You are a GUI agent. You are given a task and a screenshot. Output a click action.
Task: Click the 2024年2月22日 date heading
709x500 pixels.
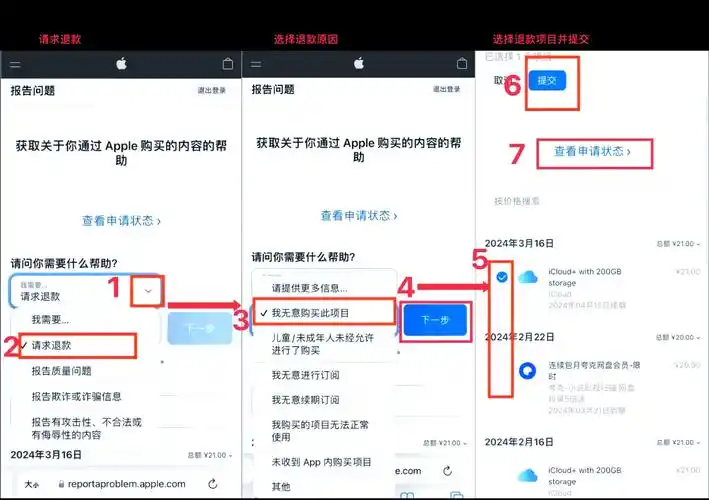[x=519, y=337]
